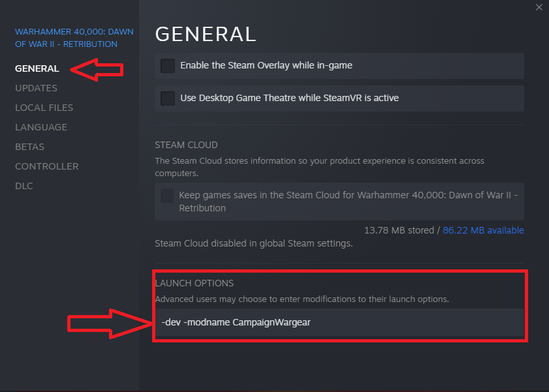
Task: Focus the launch options text field
Action: (339, 322)
